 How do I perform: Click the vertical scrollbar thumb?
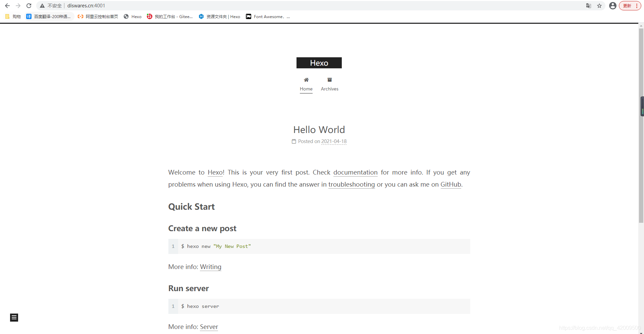point(641,126)
